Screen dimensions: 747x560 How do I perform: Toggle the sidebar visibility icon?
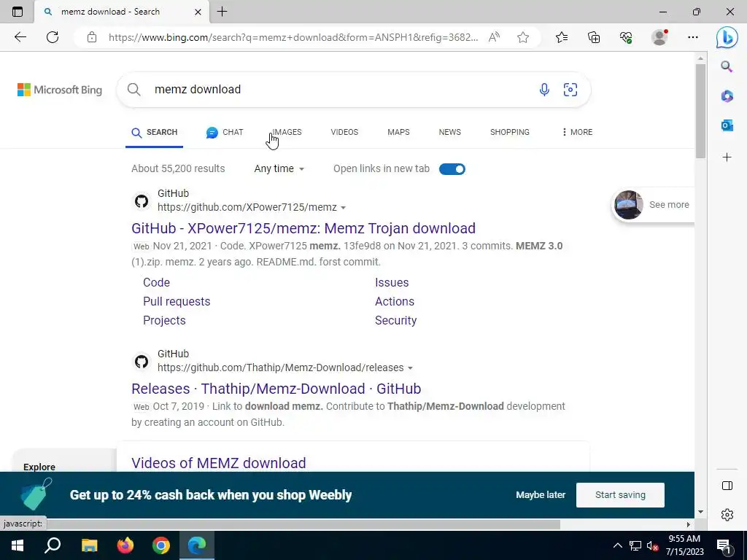pos(727,486)
